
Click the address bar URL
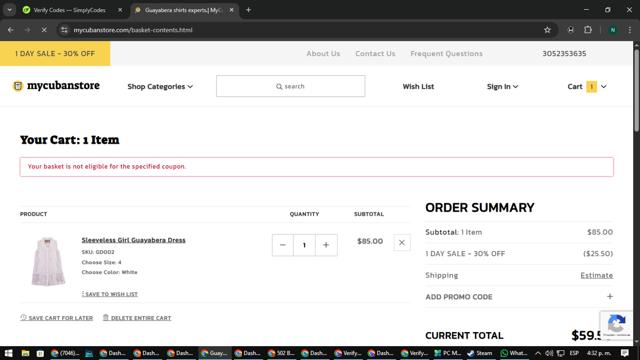[133, 30]
